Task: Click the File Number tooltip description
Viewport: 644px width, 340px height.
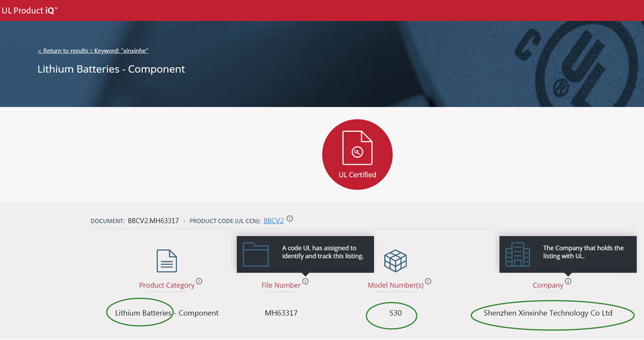Action: click(323, 252)
